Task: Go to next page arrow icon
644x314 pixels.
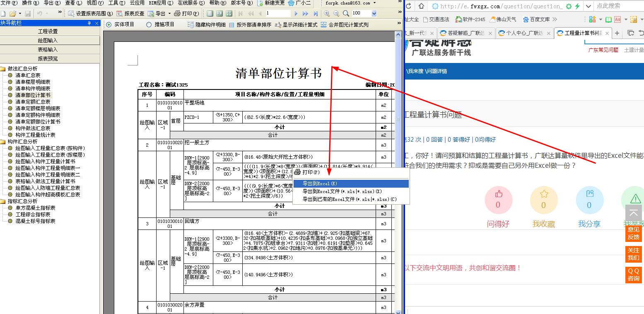Action: pyautogui.click(x=296, y=13)
